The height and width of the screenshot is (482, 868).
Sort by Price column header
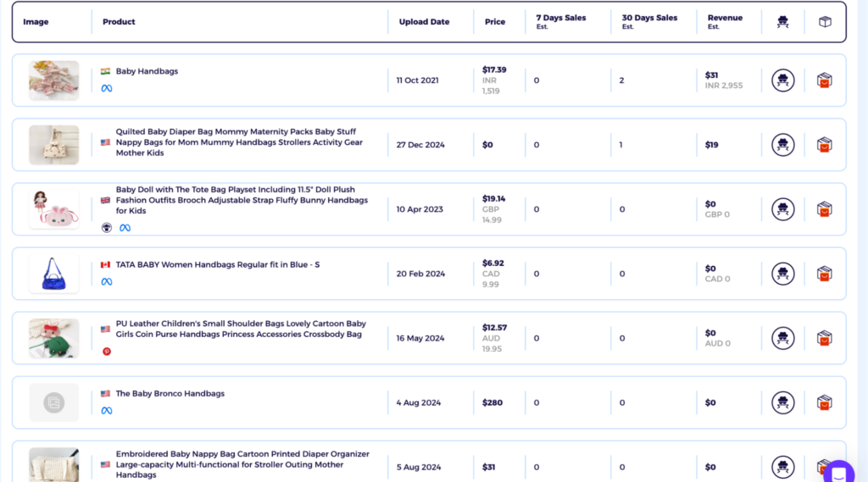pos(495,22)
